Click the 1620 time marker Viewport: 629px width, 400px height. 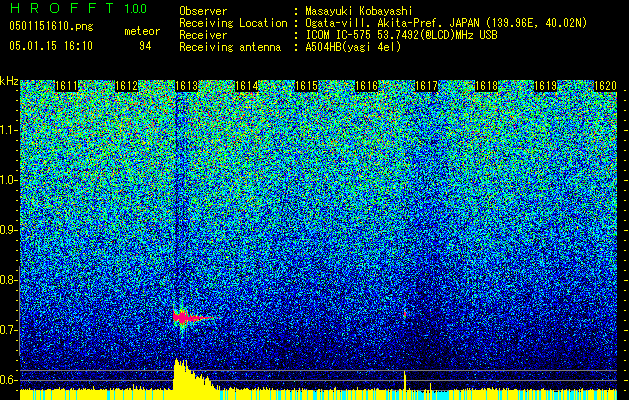(x=605, y=86)
